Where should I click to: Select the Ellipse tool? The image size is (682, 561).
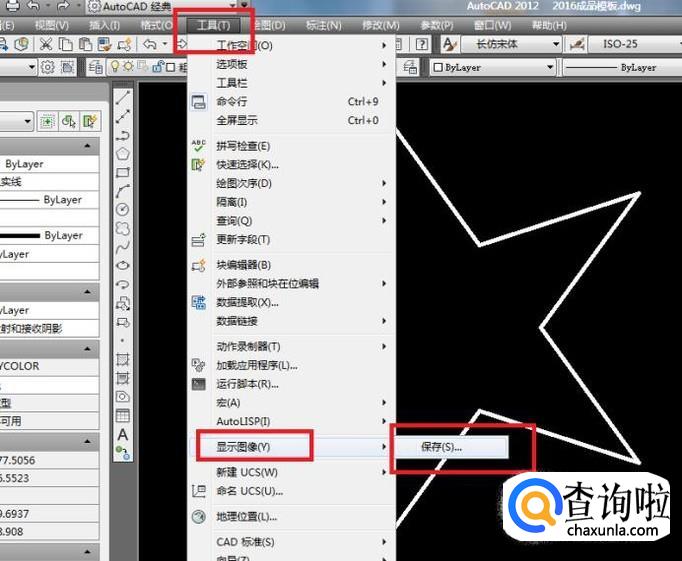pos(123,265)
